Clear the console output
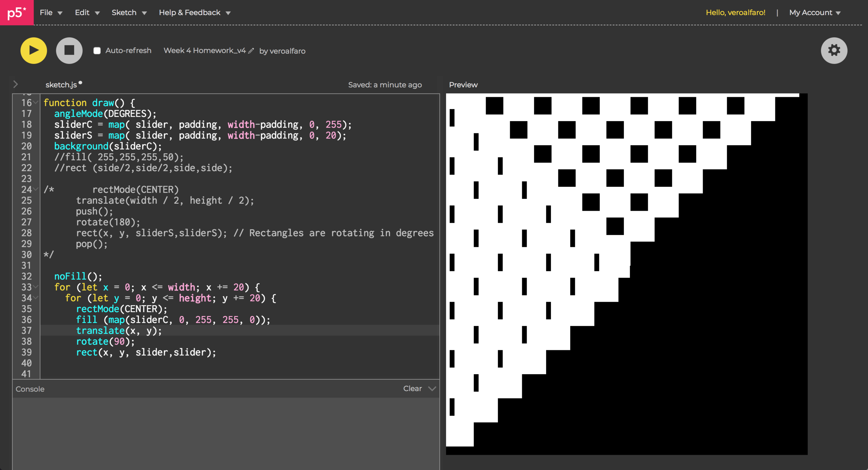868x470 pixels. click(412, 388)
